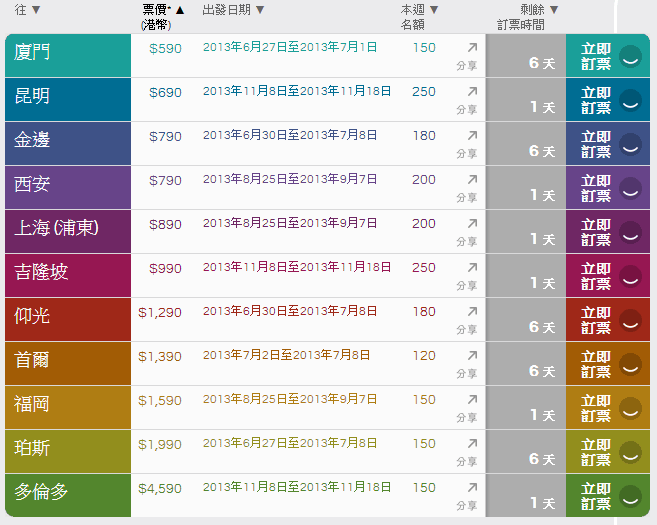Share the 多倫多 flight offer
Screen dimensions: 657x525
472,487
